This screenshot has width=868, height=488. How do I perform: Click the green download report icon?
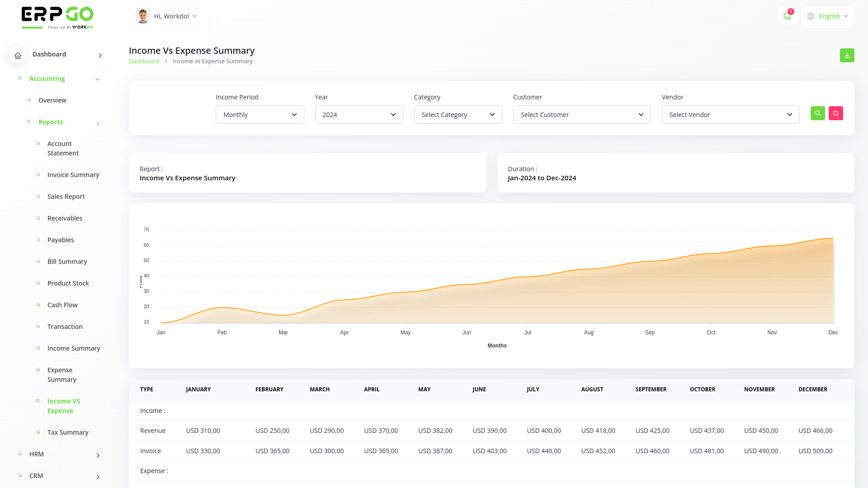point(847,55)
